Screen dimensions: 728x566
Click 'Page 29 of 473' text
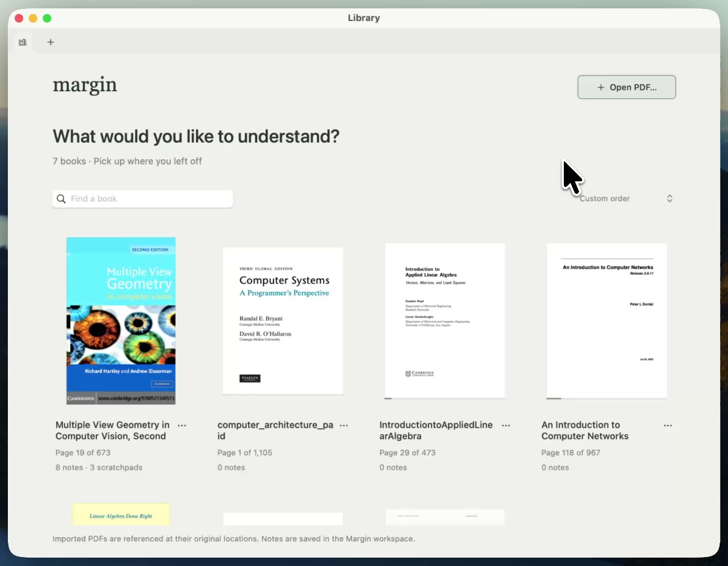408,453
